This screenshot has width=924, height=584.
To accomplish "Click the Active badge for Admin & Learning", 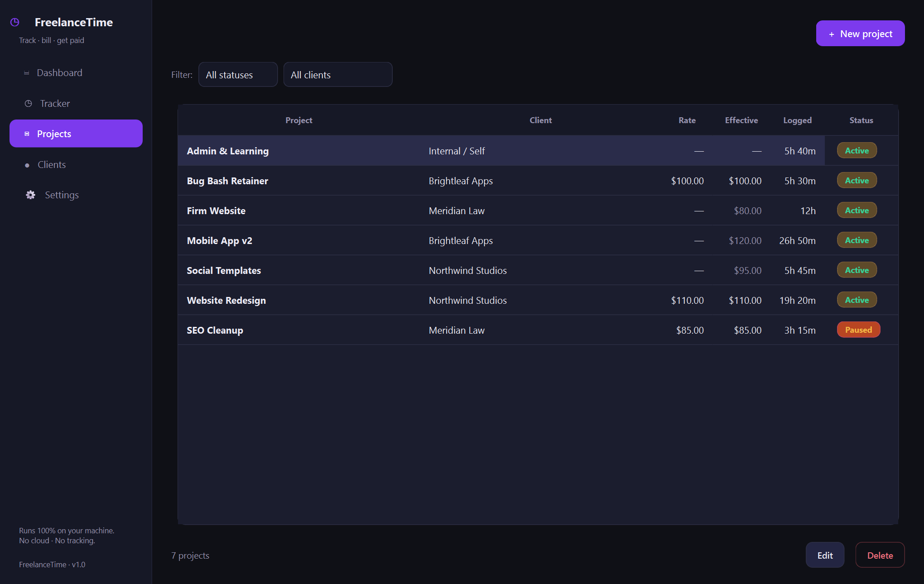I will (x=857, y=150).
